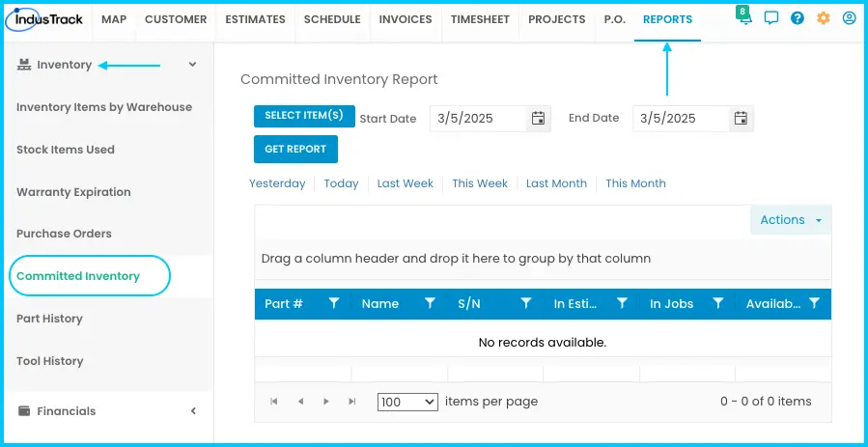Select the Yesterday date range

[x=277, y=183]
